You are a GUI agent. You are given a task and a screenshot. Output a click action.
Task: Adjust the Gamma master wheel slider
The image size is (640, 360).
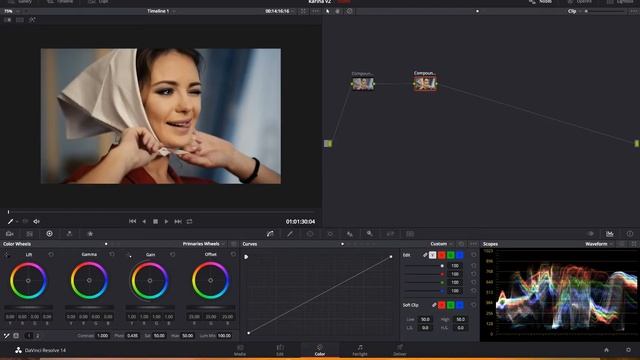coord(89,307)
